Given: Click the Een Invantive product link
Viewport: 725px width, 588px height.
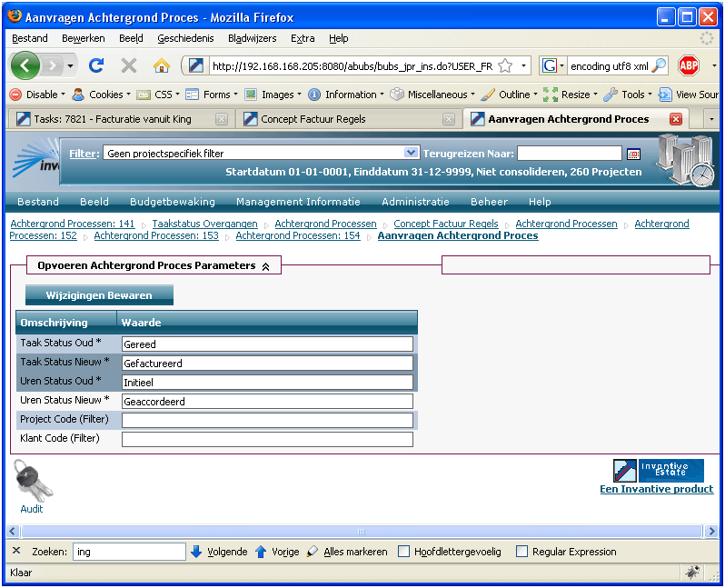Looking at the screenshot, I should click(657, 490).
